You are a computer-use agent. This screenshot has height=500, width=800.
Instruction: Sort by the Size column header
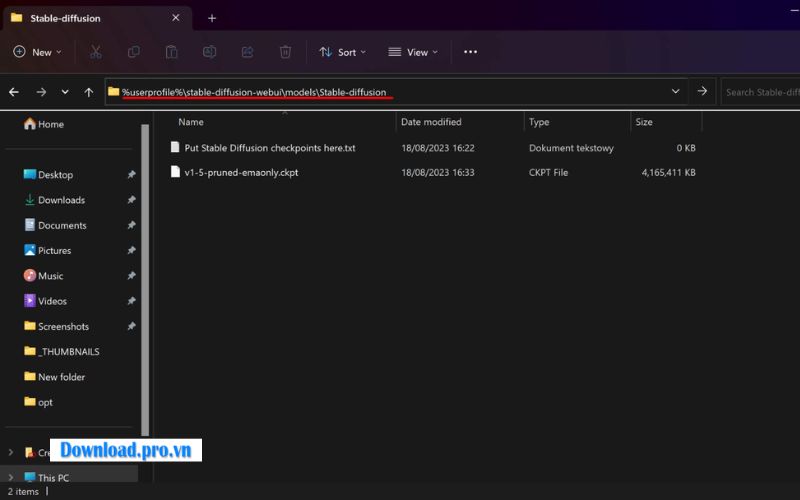point(644,122)
